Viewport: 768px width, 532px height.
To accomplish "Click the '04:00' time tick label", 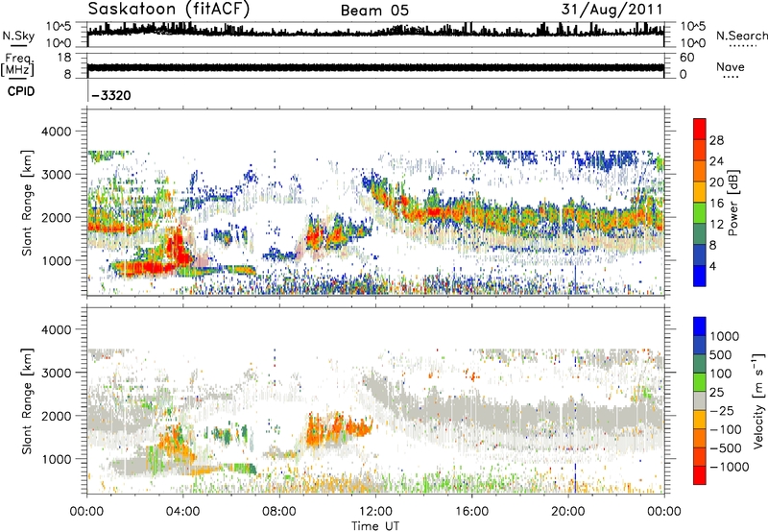I will (183, 512).
